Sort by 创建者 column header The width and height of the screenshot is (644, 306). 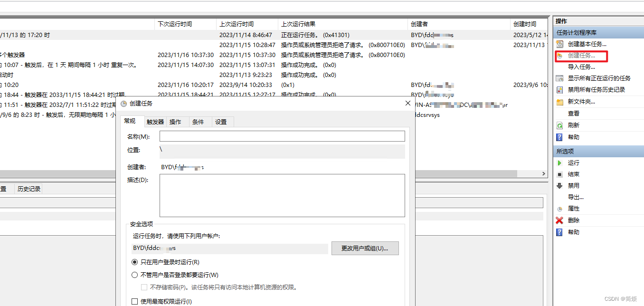pyautogui.click(x=460, y=24)
